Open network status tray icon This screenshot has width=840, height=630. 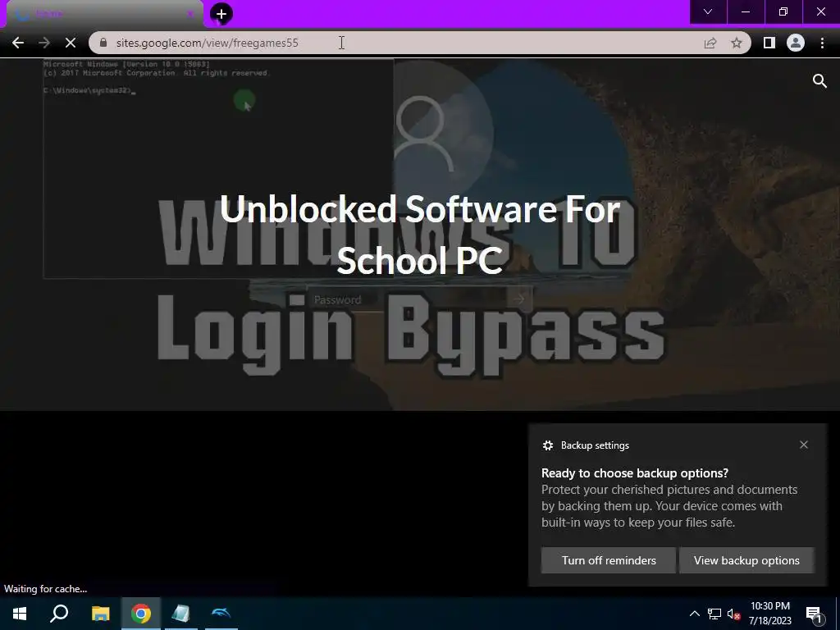pos(714,614)
